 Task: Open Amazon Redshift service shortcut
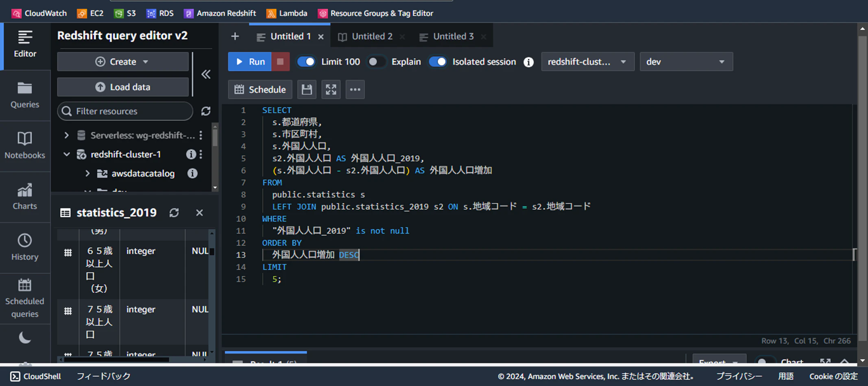click(220, 13)
